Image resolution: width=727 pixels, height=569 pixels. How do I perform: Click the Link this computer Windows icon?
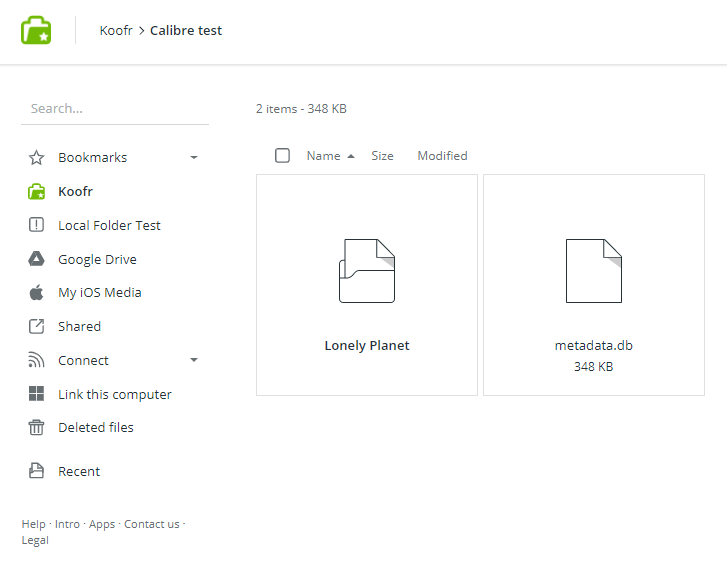pyautogui.click(x=37, y=394)
